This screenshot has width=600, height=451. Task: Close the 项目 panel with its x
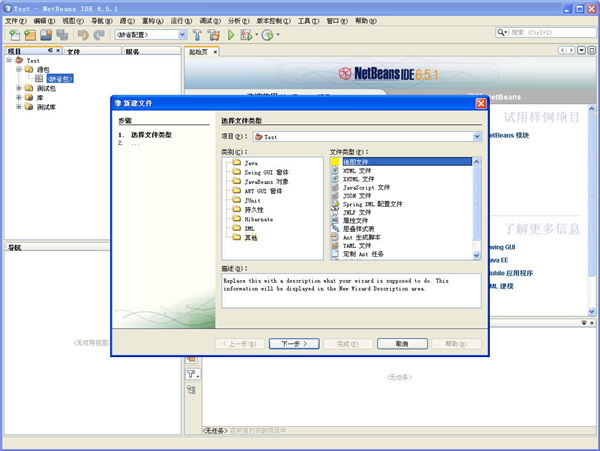point(58,50)
